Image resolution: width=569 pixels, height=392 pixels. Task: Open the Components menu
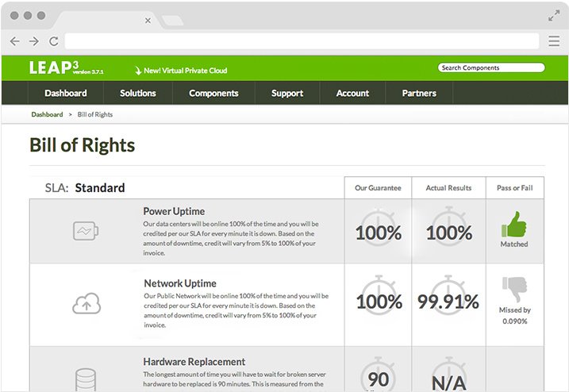click(x=213, y=94)
